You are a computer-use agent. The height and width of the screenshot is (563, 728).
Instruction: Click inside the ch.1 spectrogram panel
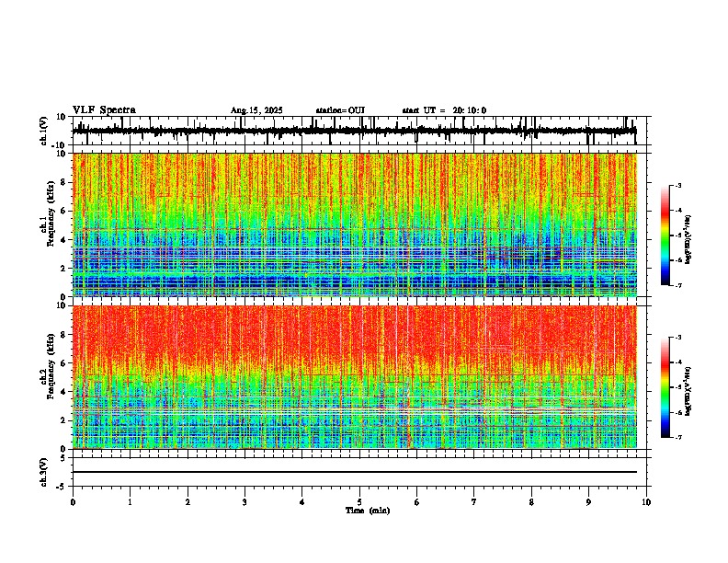point(354,224)
